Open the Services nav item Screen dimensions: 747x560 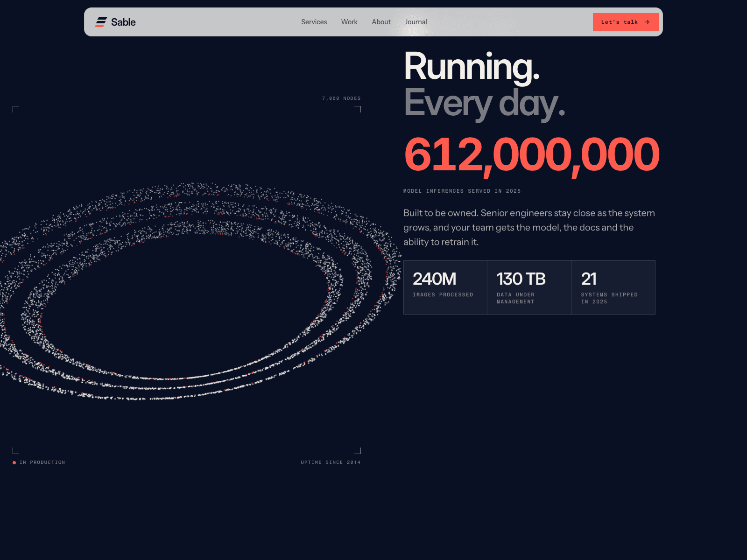[314, 22]
